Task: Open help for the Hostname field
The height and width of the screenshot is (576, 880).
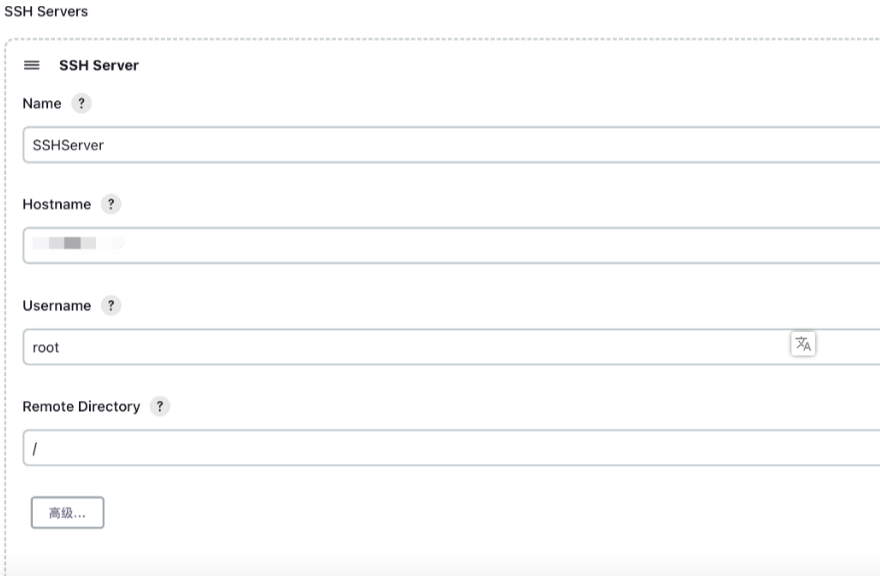Action: click(111, 204)
